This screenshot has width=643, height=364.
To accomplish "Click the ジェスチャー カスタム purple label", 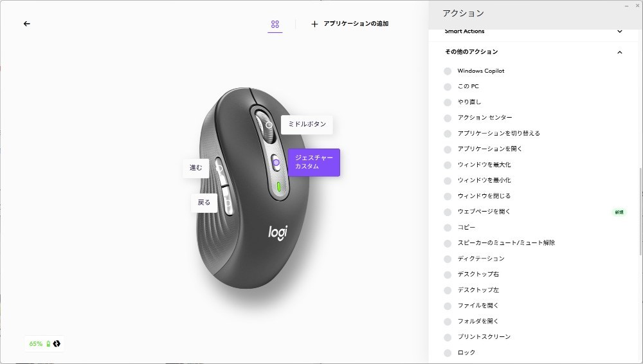I will click(x=314, y=162).
